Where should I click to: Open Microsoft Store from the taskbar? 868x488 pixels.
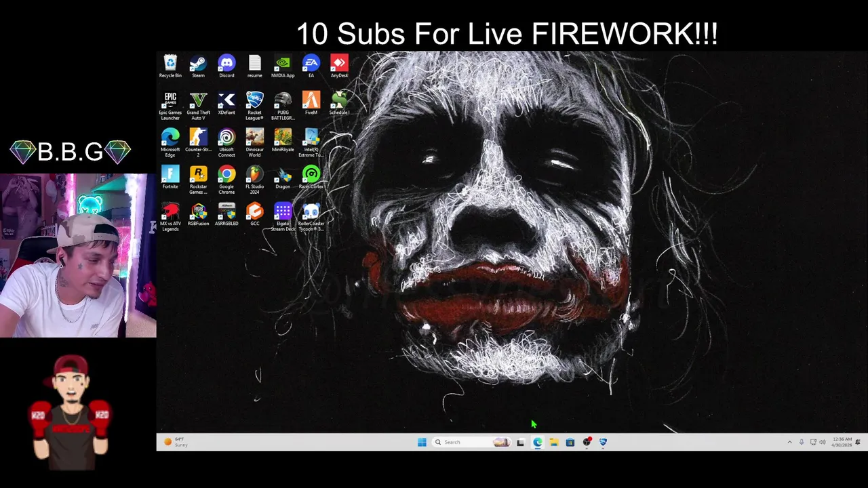(x=570, y=442)
